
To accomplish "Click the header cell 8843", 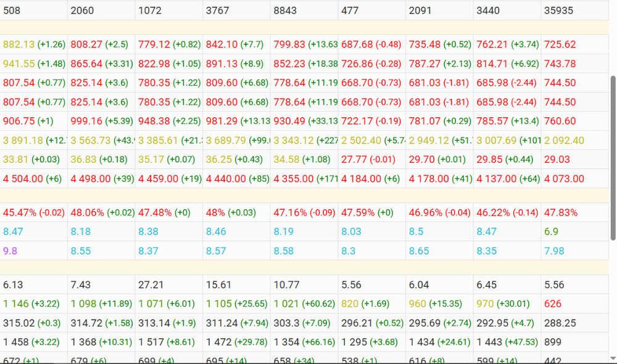I will (x=304, y=10).
